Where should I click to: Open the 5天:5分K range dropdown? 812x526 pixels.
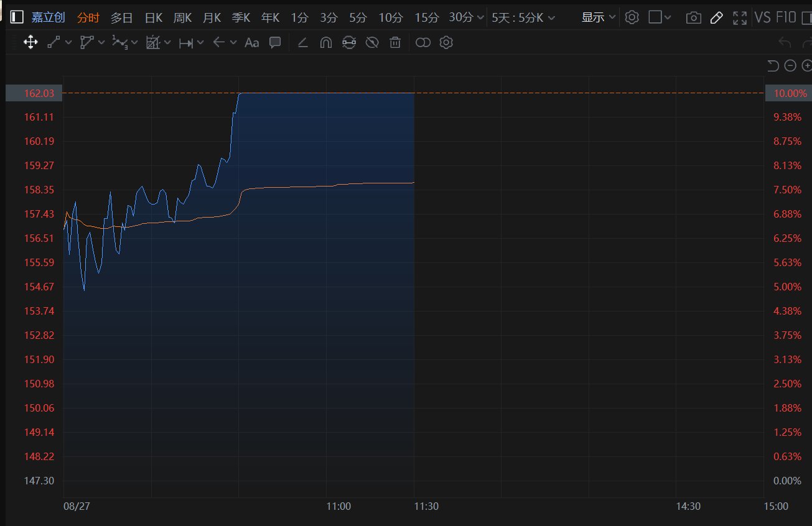(523, 17)
